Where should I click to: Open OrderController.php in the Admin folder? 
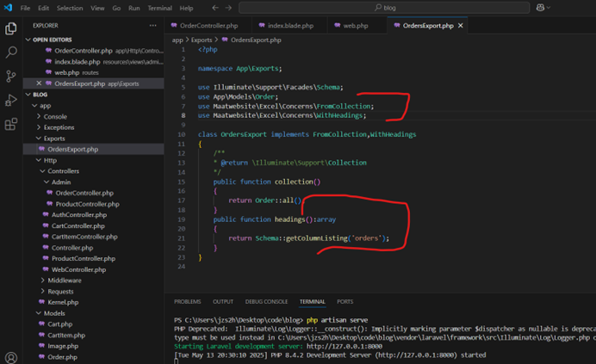coord(94,193)
